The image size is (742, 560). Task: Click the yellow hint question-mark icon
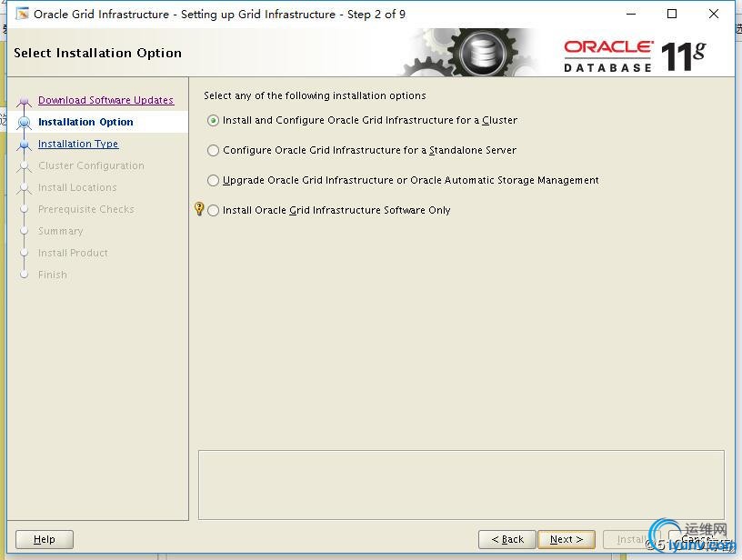199,208
